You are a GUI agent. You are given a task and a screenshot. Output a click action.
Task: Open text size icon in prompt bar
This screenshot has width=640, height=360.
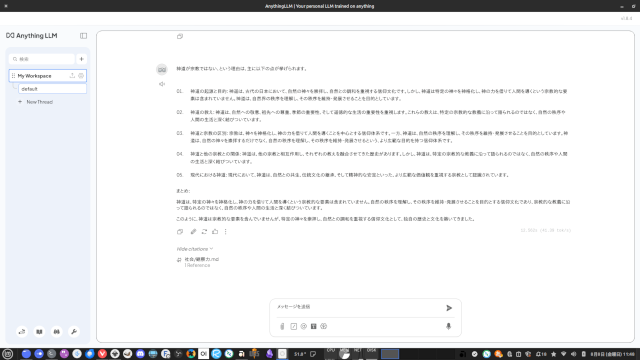(x=313, y=327)
